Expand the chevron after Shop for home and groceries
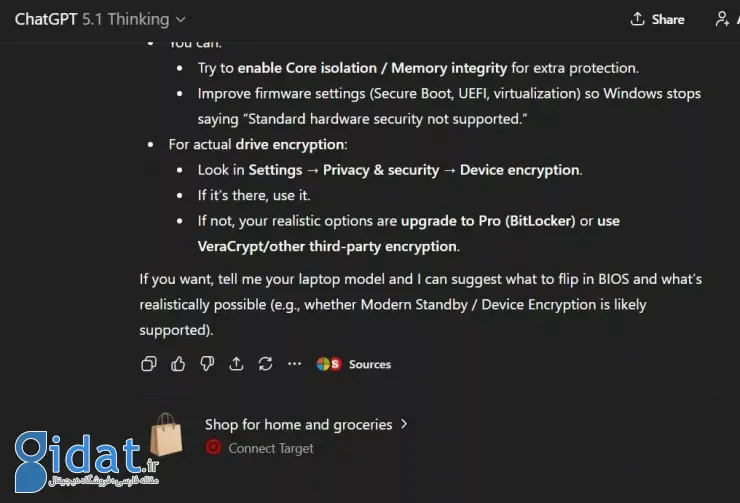The width and height of the screenshot is (740, 503). pyautogui.click(x=404, y=424)
